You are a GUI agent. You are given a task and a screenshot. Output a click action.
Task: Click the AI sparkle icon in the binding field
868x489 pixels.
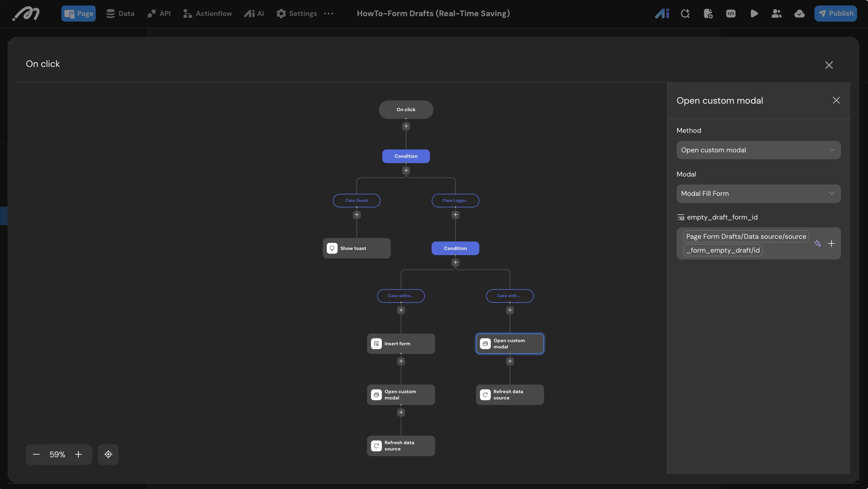pos(818,243)
